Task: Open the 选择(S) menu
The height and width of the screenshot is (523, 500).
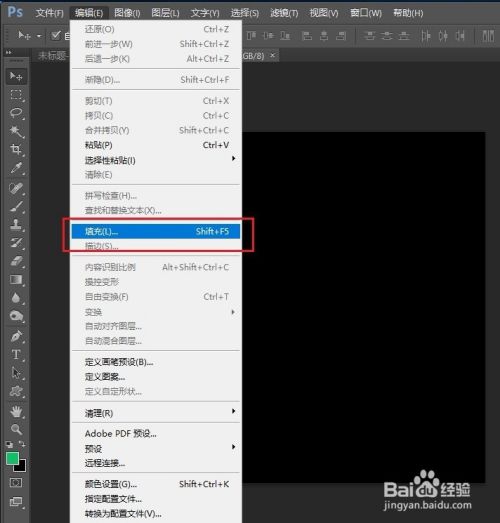Action: (244, 13)
